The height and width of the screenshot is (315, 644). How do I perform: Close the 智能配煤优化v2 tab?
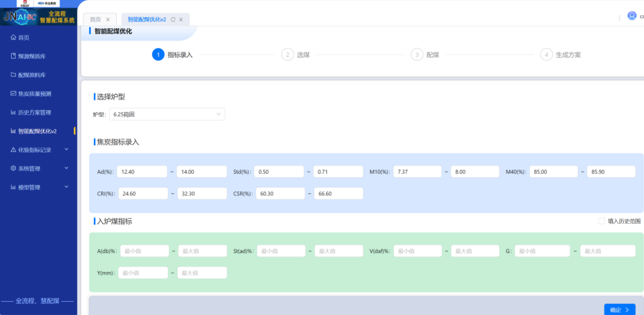[x=181, y=20]
